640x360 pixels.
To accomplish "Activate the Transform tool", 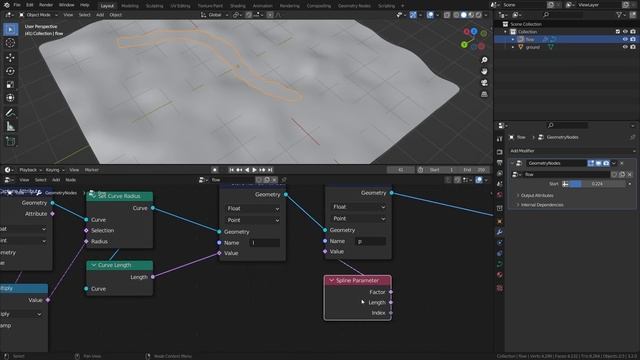I will (x=10, y=98).
